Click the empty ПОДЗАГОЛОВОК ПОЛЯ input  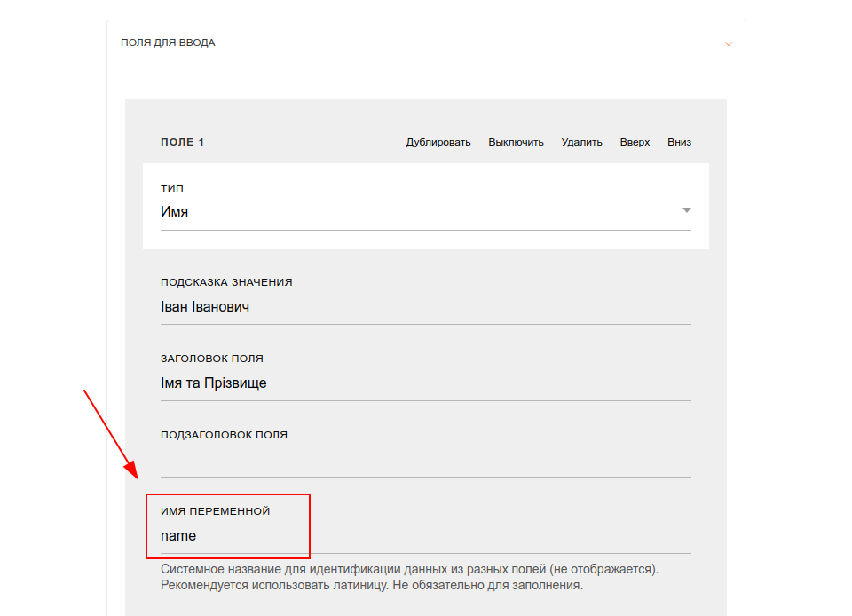pos(425,461)
